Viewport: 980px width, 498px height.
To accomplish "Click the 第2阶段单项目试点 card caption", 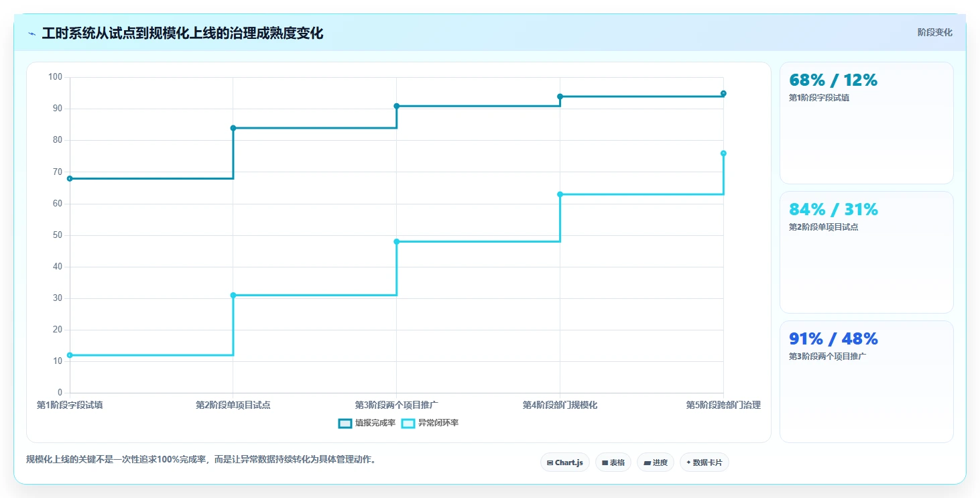I will (824, 227).
